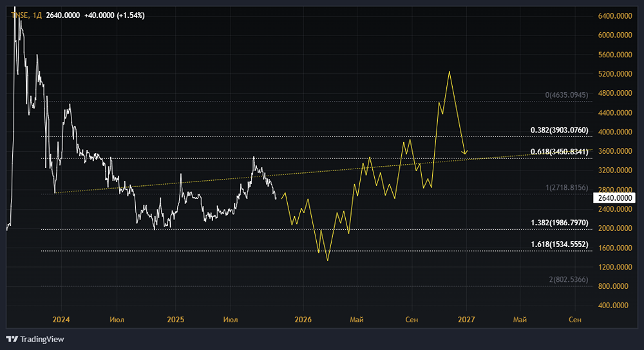This screenshot has width=644, height=350.
Task: Click the Май label after 2027
Action: [x=520, y=320]
